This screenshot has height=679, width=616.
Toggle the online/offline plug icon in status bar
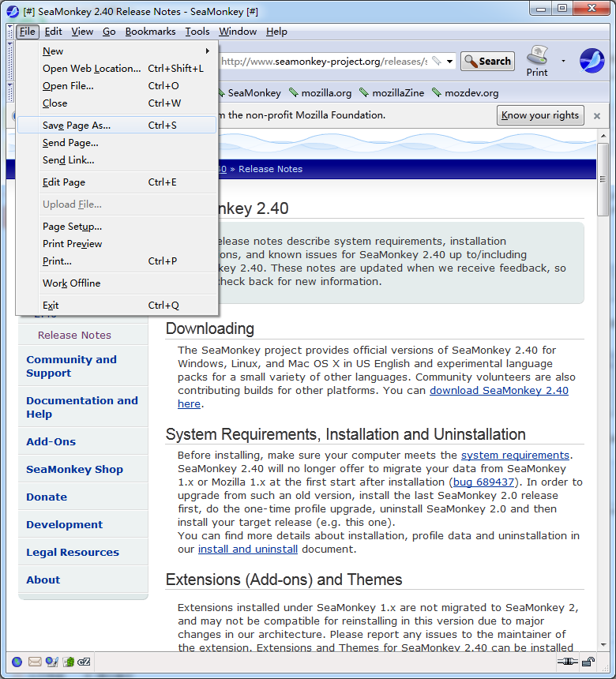pyautogui.click(x=565, y=662)
